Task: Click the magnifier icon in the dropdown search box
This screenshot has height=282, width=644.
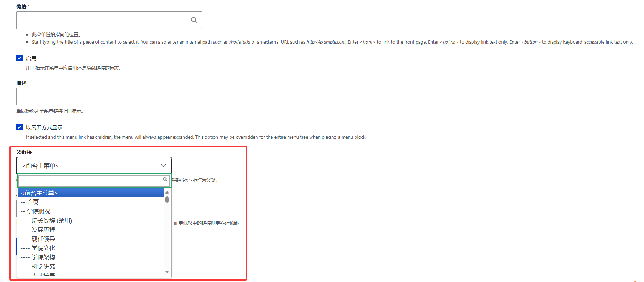Action: (165, 180)
